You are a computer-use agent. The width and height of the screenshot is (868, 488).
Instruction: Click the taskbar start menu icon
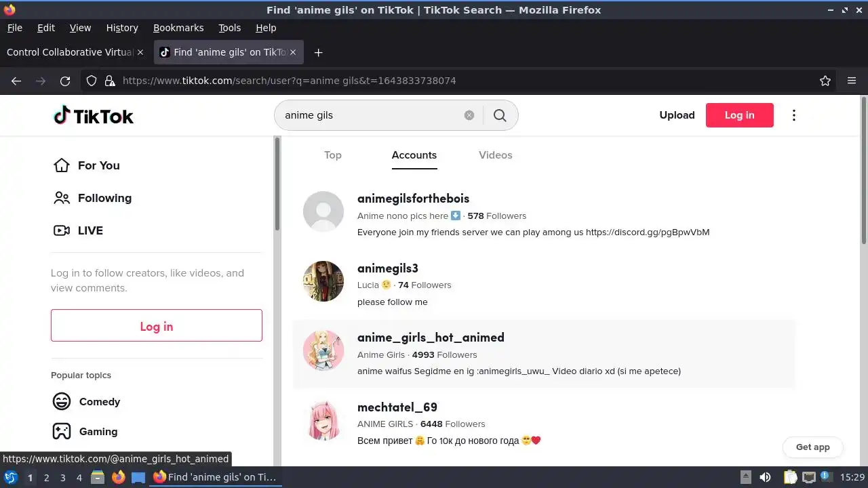10,477
